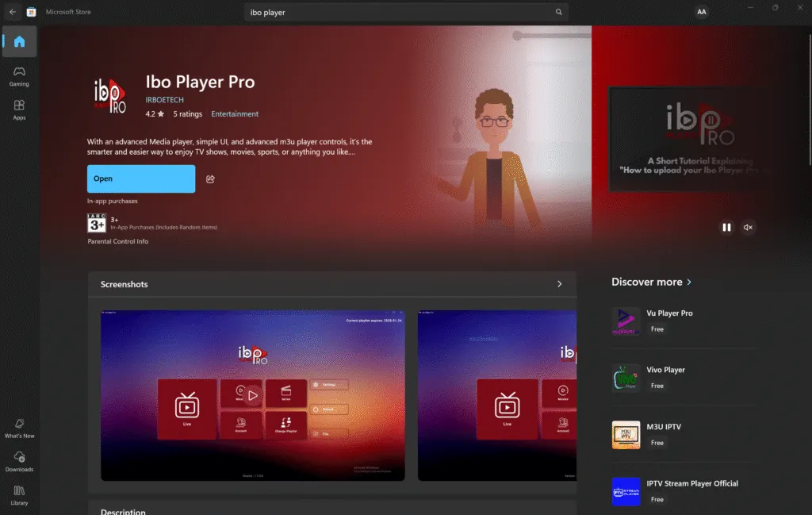Image resolution: width=812 pixels, height=515 pixels.
Task: Open IPTV Stream Player Official icon
Action: [x=626, y=491]
